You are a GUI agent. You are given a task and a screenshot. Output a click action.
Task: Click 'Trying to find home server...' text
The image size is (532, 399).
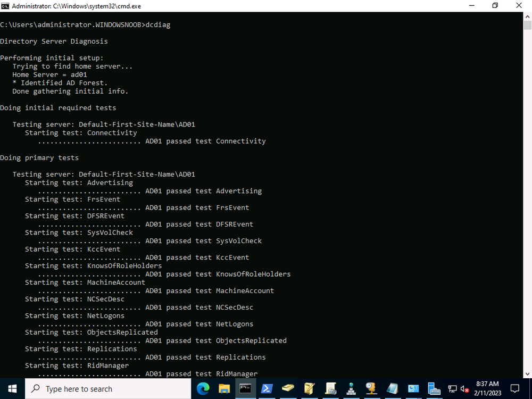click(x=72, y=66)
